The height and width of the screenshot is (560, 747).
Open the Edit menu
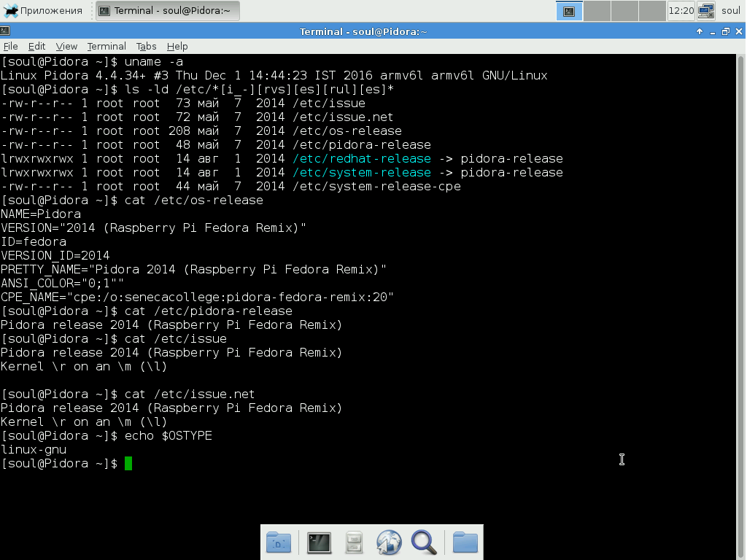click(x=36, y=46)
